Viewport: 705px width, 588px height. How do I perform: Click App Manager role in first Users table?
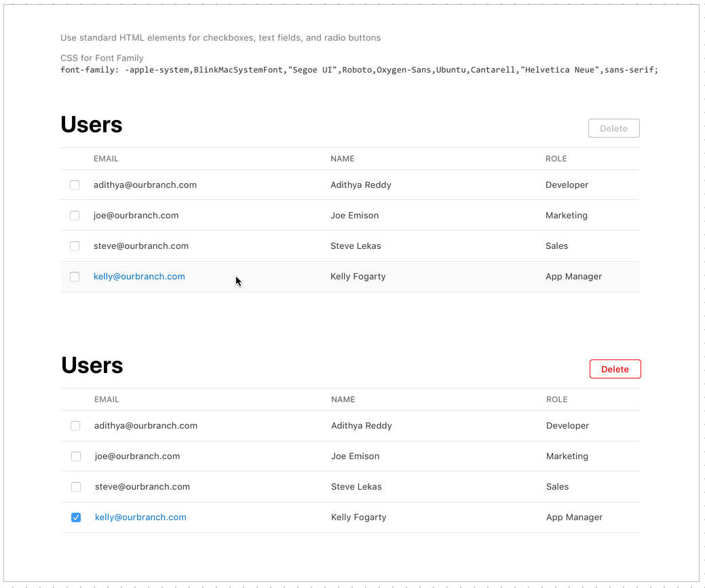click(573, 277)
